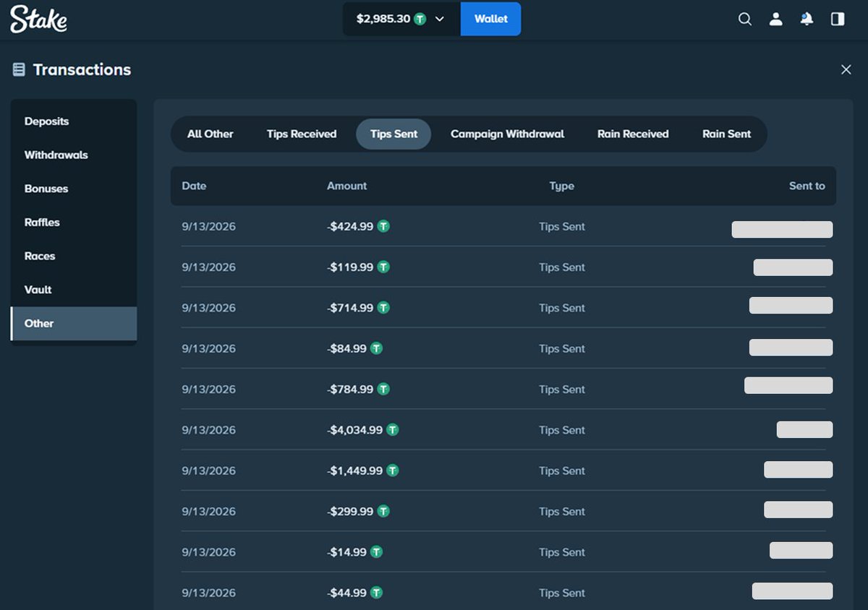Click the $2,985.30 balance amount

(383, 20)
